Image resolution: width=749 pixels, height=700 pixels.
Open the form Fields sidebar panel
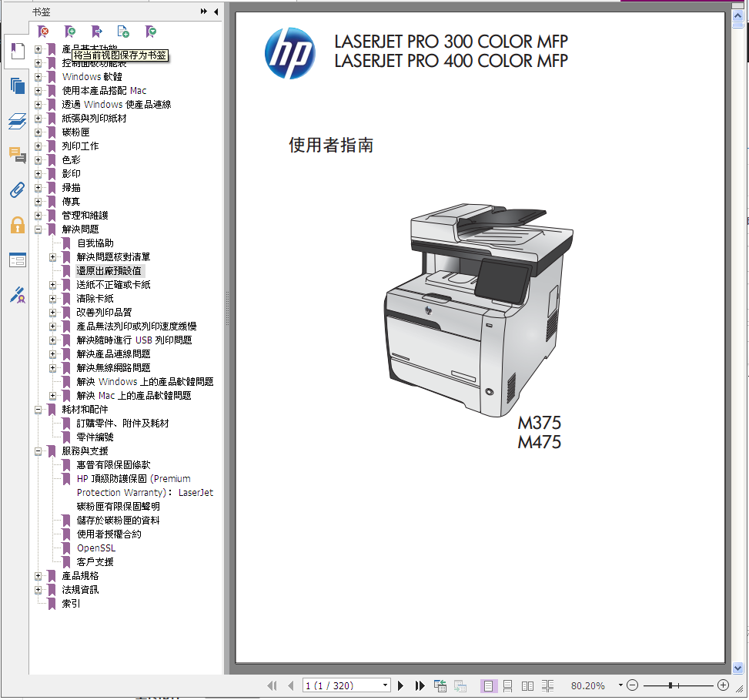point(18,260)
